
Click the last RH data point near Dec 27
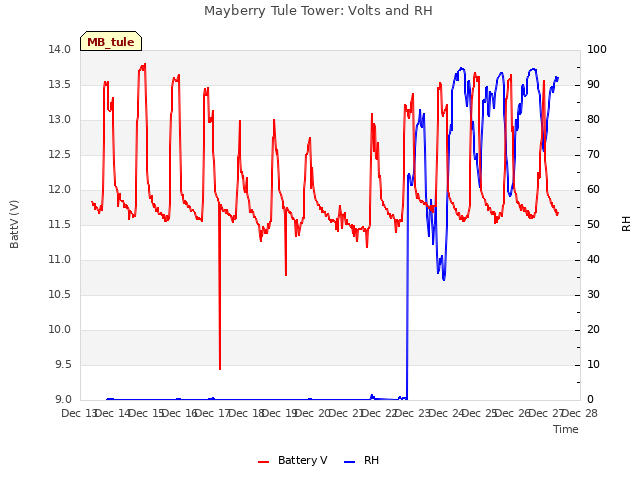pos(558,78)
